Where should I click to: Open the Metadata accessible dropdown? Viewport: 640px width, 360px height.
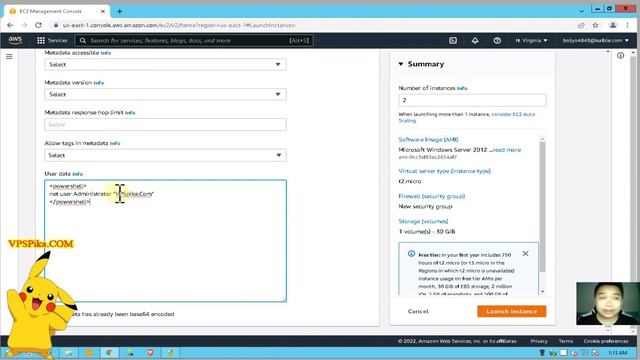[165, 64]
